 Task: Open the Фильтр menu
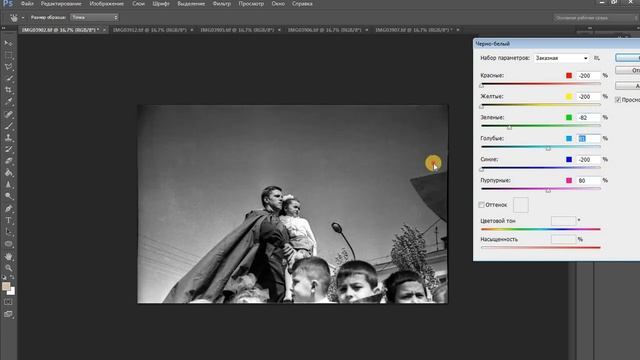click(222, 4)
